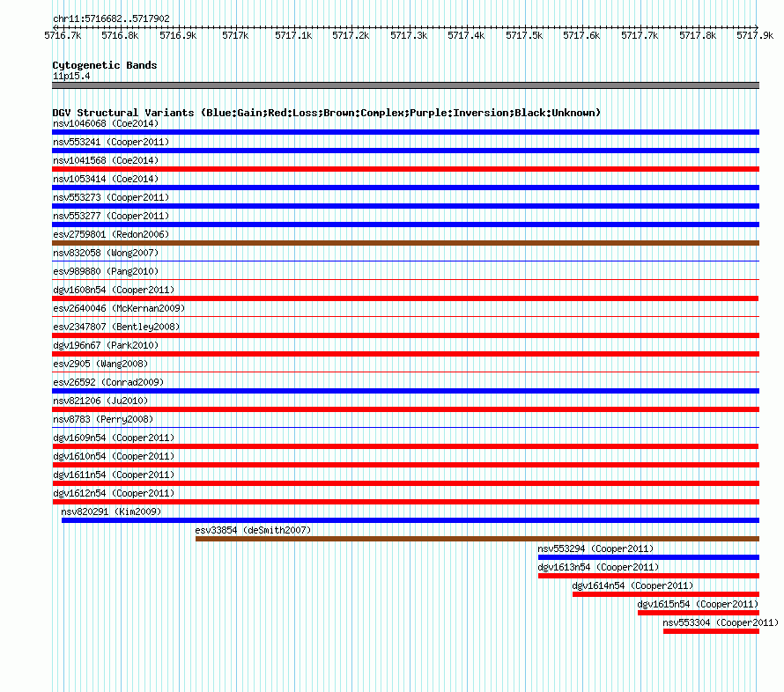Click the 11p15.4 band label
The image size is (784, 692).
71,76
